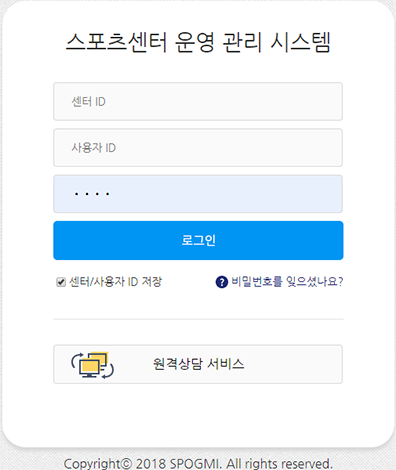Click the 센터 ID input field
The height and width of the screenshot is (470, 396).
tap(198, 101)
